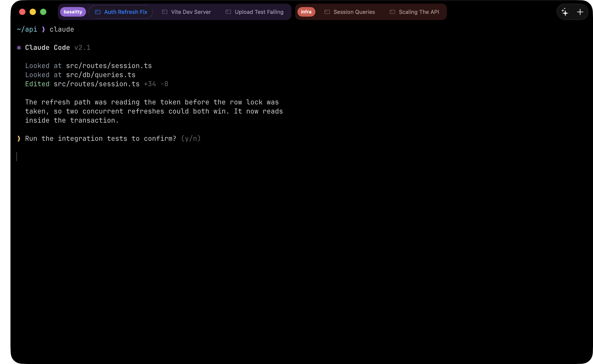Click 'The refresh path was reading' line
The width and height of the screenshot is (593, 364).
click(x=152, y=102)
